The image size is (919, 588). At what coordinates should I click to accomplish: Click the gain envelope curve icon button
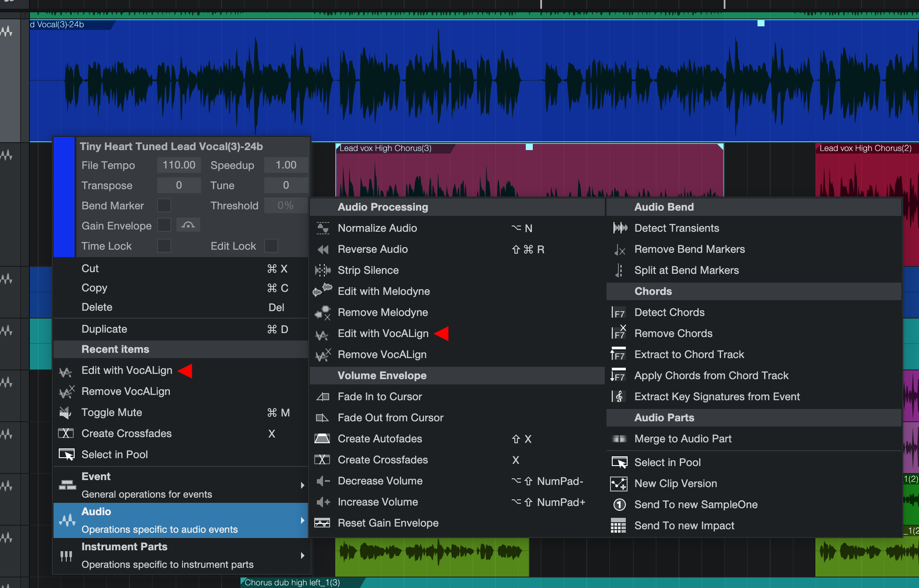[x=188, y=226]
